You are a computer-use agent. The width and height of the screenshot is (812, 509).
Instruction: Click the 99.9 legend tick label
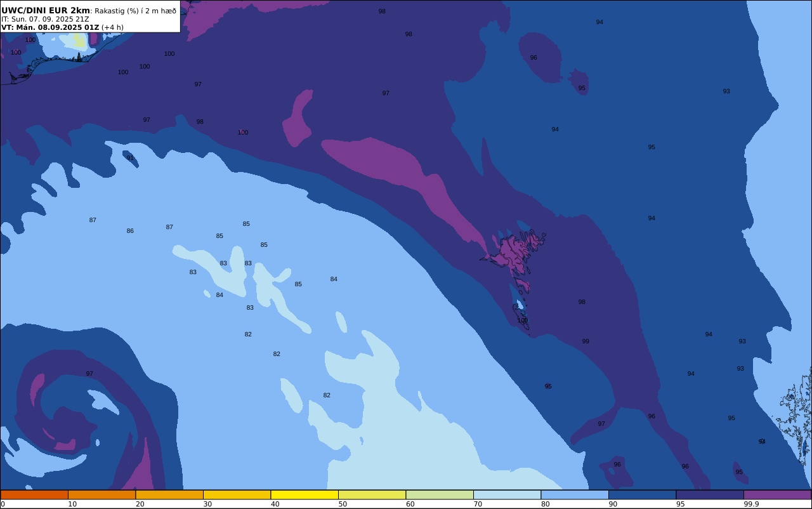click(x=751, y=504)
